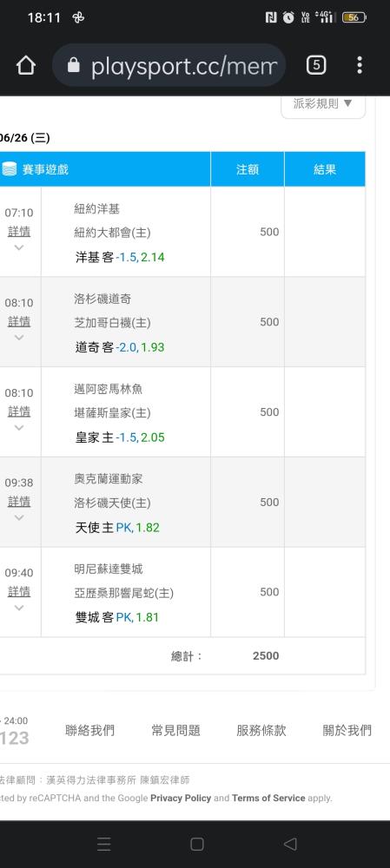
Task: Tap the Android back navigation button
Action: coord(290,844)
